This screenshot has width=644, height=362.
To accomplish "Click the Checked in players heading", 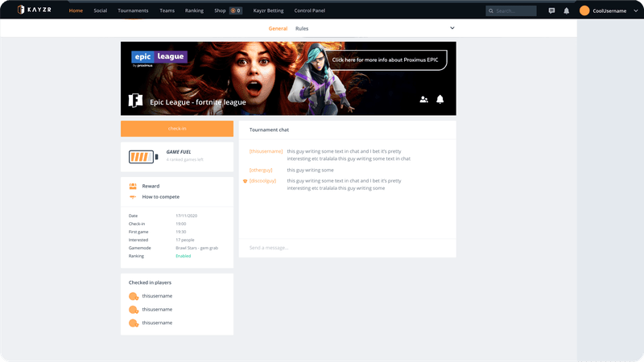I will (x=150, y=283).
